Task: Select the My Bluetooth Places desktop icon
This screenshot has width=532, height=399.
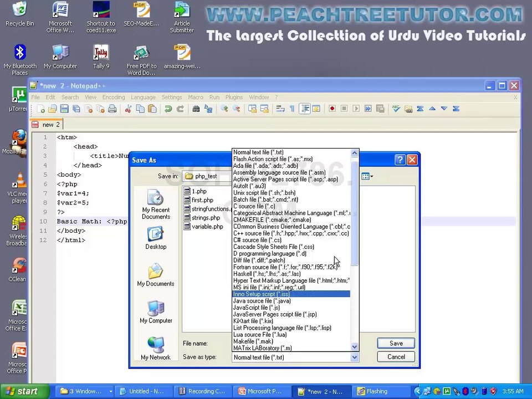Action: click(x=20, y=60)
